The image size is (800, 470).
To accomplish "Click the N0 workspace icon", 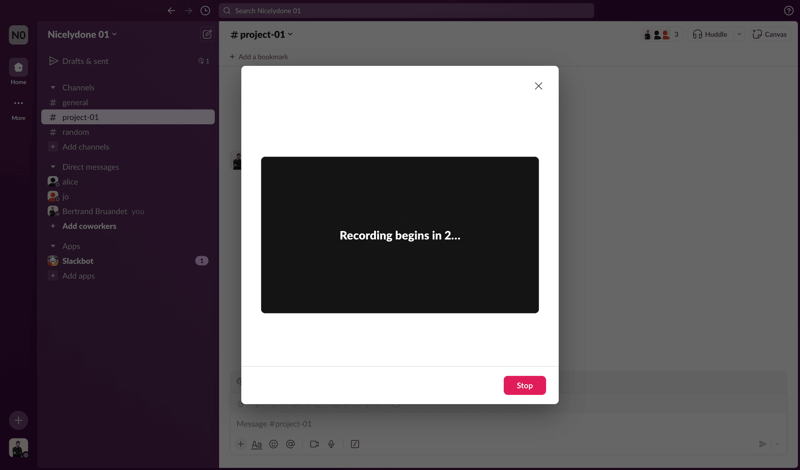I will (18, 35).
